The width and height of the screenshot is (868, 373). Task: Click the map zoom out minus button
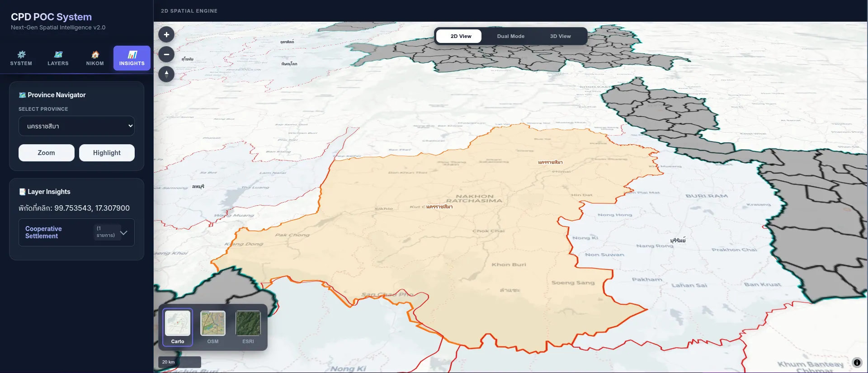tap(166, 54)
